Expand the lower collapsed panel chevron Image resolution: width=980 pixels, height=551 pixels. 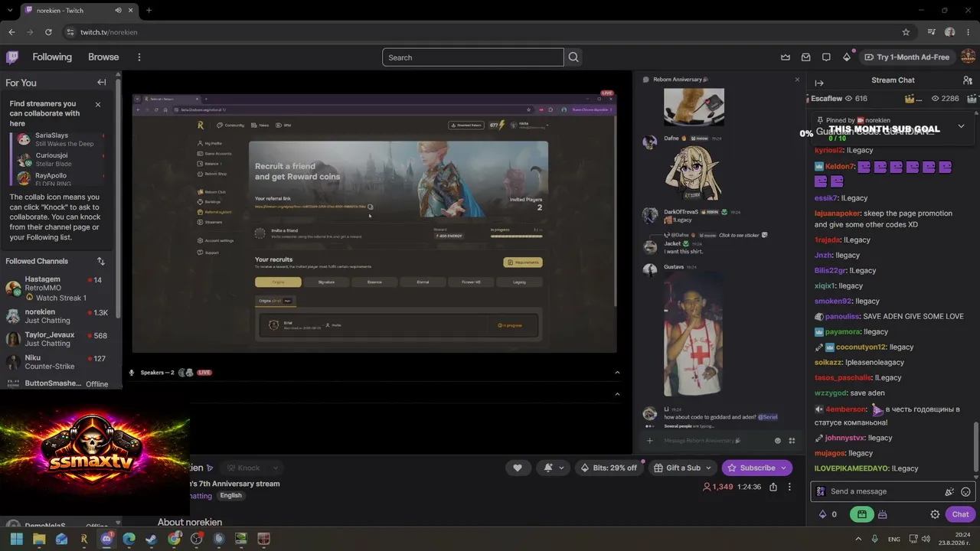(617, 394)
